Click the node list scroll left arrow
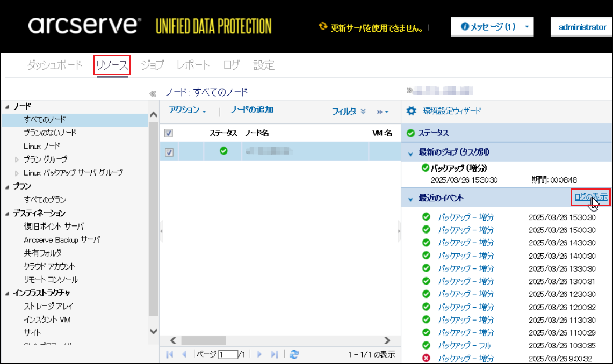The width and height of the screenshot is (613, 364). (173, 340)
